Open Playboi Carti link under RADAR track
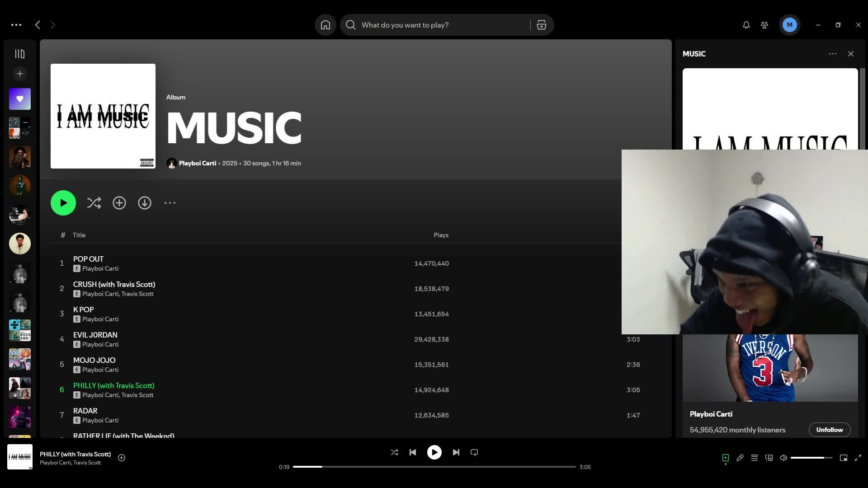Image resolution: width=868 pixels, height=488 pixels. 100,420
